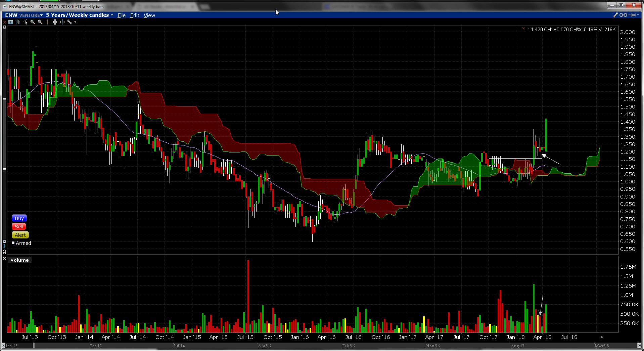Viewport: 644px width, 351px height.
Task: Open the File menu
Action: click(122, 15)
